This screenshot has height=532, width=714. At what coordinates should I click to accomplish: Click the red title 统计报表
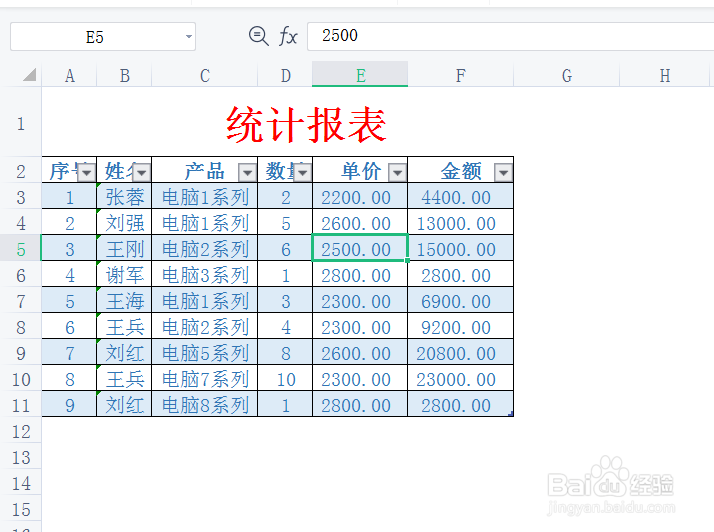click(x=306, y=124)
